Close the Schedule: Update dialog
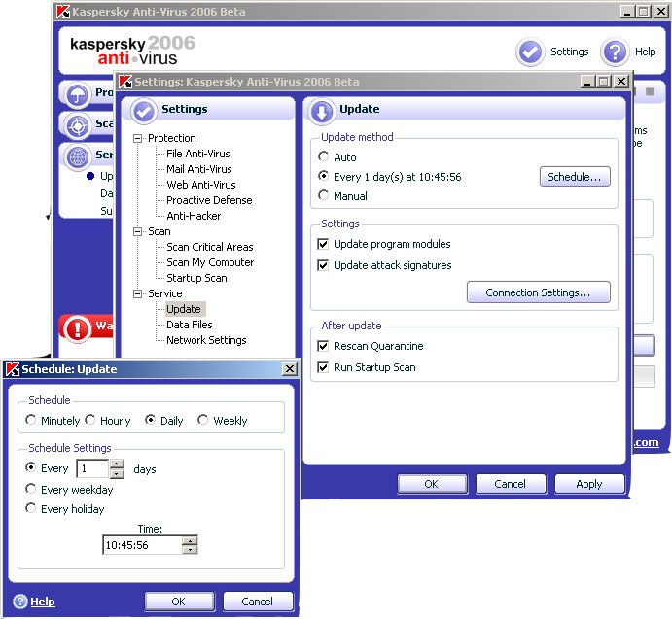 click(x=290, y=369)
